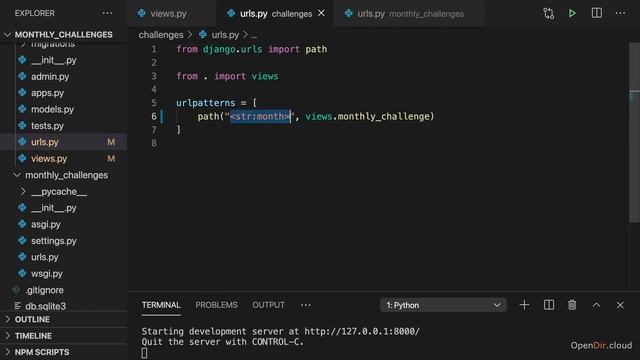The image size is (640, 360).
Task: Expand the NPM SCRIPTS section
Action: (42, 352)
